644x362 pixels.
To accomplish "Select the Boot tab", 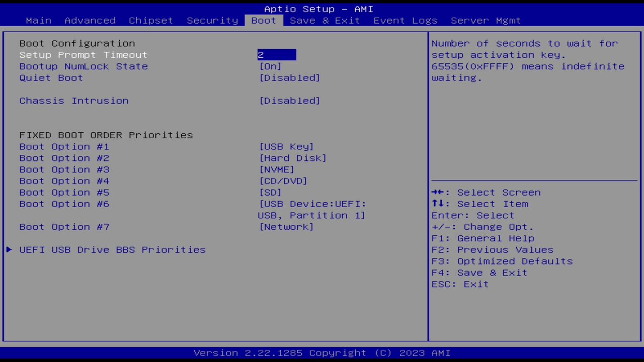I will point(264,21).
